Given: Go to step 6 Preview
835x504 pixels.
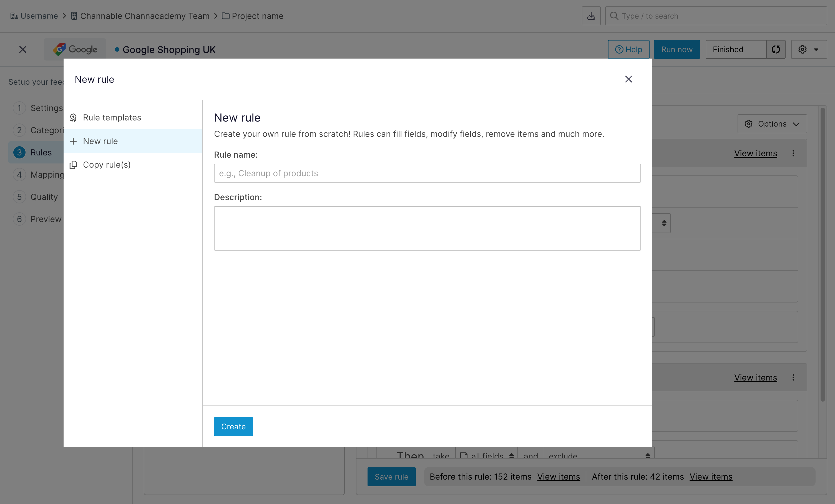Looking at the screenshot, I should coord(37,219).
